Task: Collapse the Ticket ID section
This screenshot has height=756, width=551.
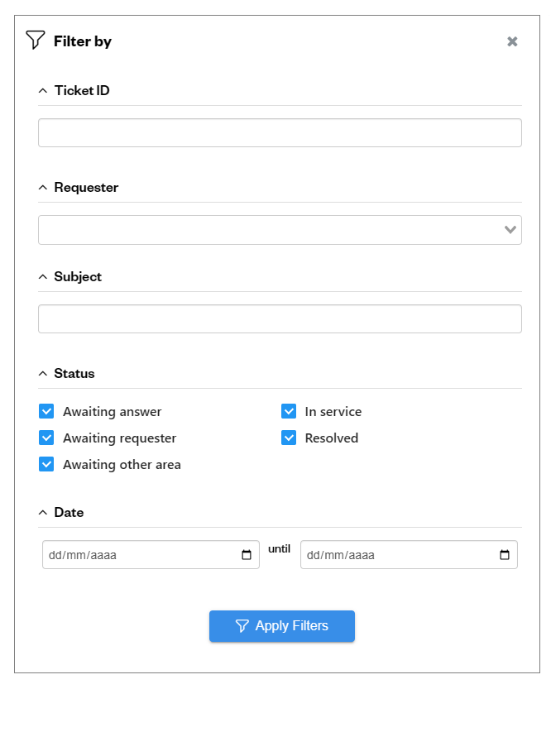Action: tap(43, 91)
